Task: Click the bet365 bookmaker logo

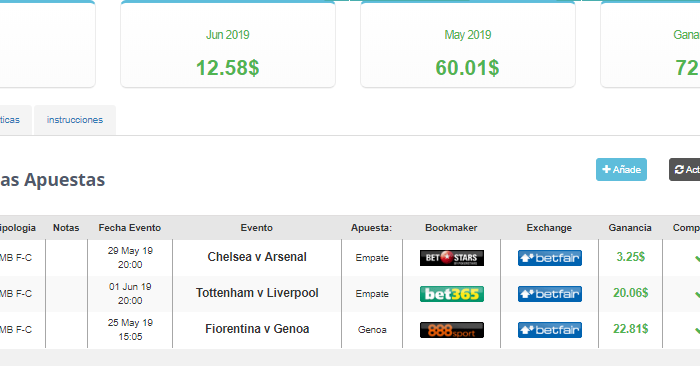Action: 451,294
